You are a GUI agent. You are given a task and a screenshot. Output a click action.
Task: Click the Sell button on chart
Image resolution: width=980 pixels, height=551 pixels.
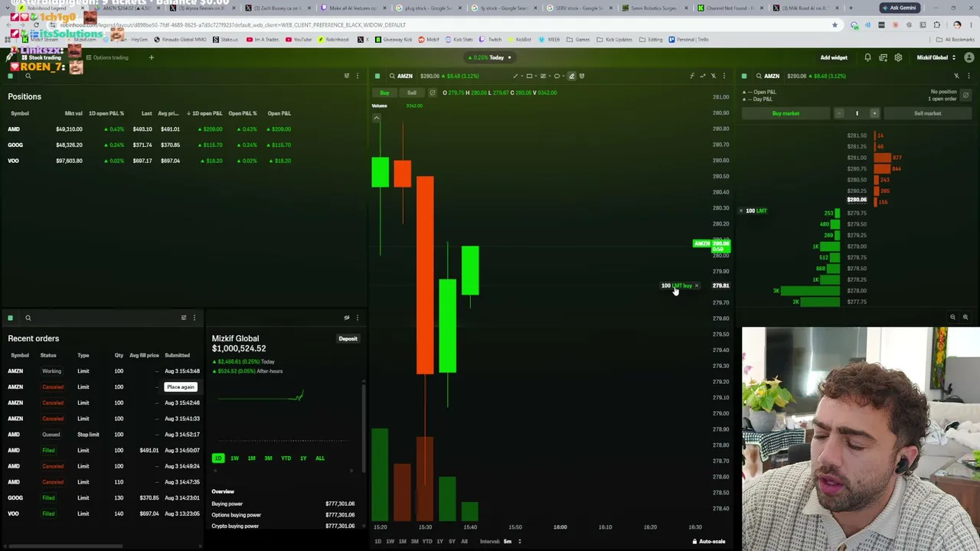coord(412,93)
